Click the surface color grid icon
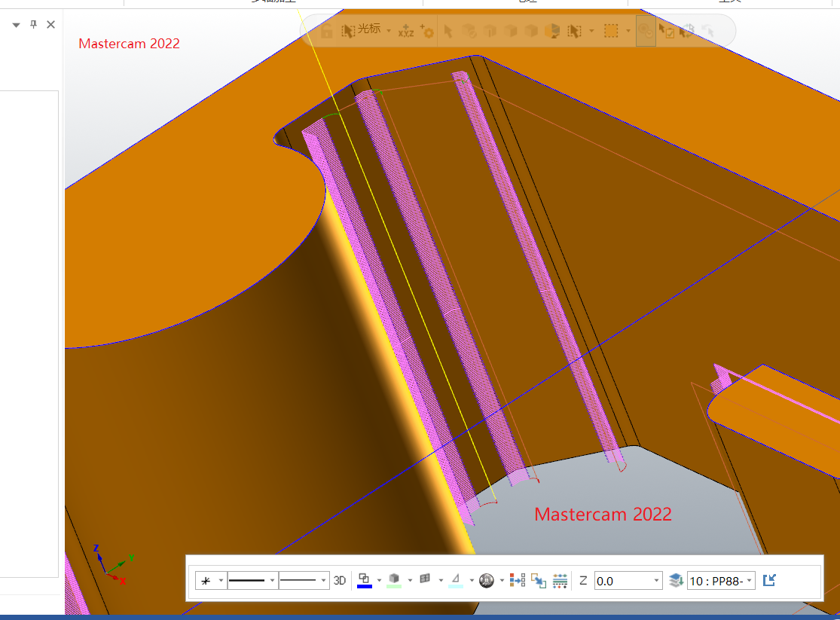 coord(425,579)
